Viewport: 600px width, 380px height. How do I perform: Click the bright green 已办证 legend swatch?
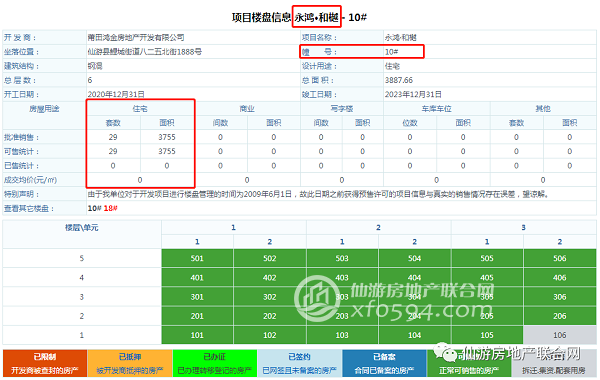215,363
